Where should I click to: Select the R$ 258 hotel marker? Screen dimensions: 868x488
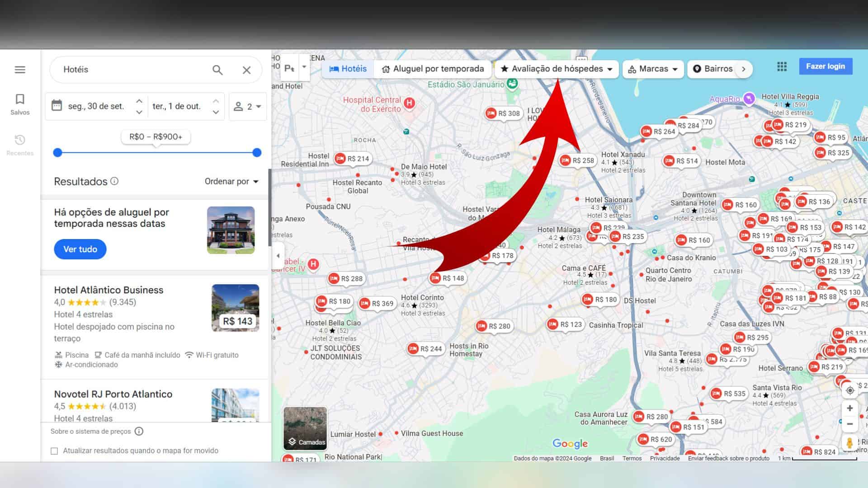pyautogui.click(x=578, y=160)
